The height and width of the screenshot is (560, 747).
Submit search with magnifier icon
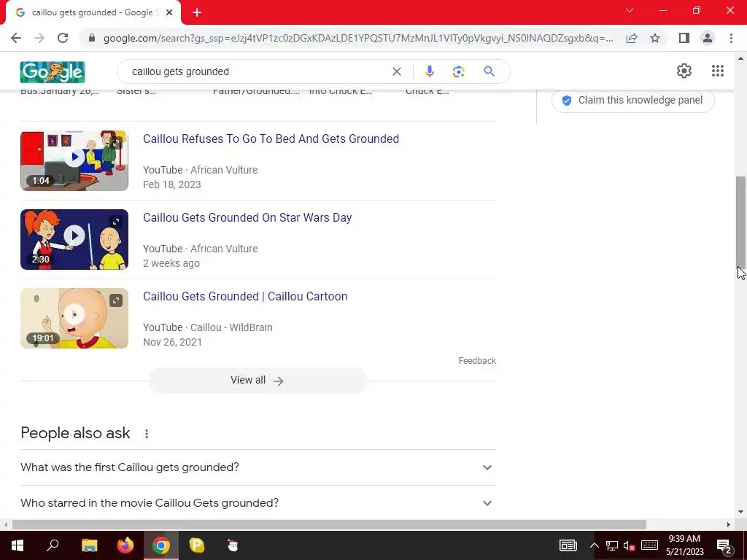tap(489, 71)
